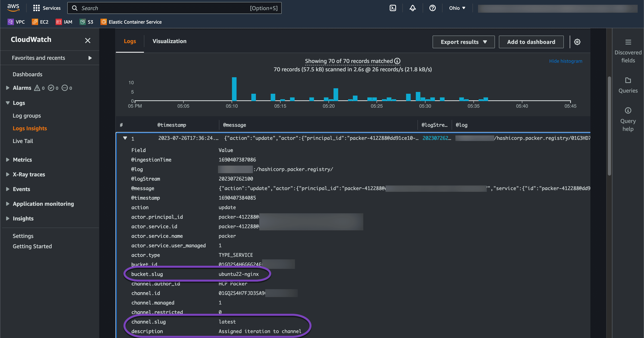Image resolution: width=644 pixels, height=338 pixels.
Task: Click the S3 shortcut icon
Action: [82, 22]
